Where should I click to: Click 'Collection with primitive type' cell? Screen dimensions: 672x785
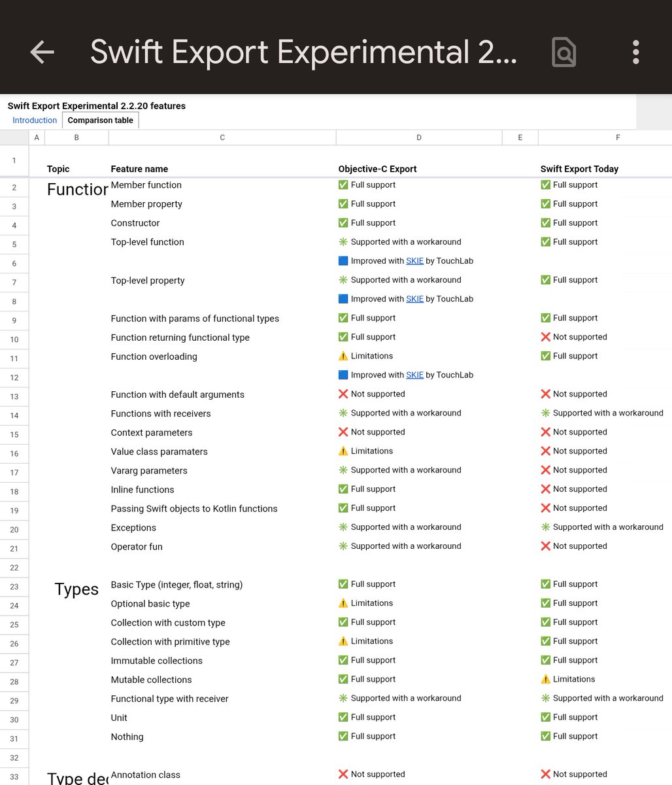pyautogui.click(x=171, y=642)
